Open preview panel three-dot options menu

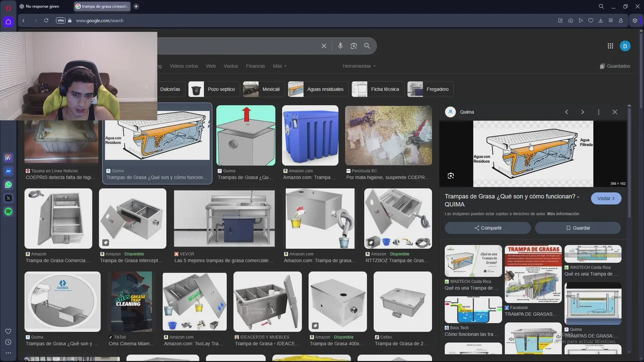click(599, 112)
